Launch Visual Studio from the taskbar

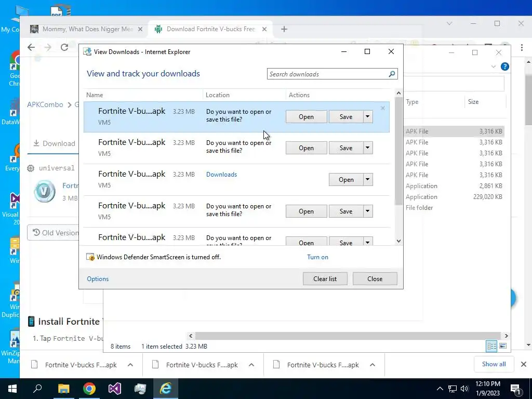(x=115, y=389)
